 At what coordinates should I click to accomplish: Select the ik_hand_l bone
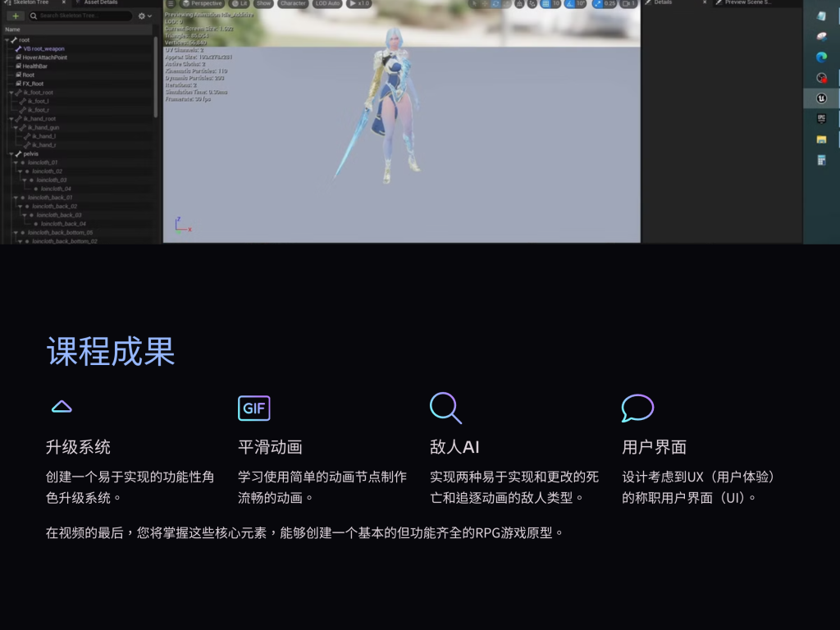43,136
